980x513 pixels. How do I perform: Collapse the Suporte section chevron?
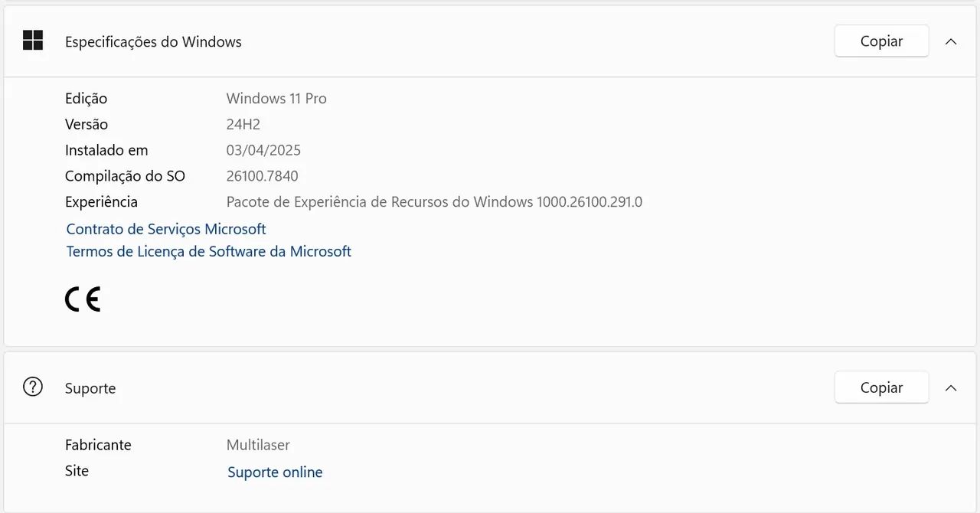click(x=951, y=388)
